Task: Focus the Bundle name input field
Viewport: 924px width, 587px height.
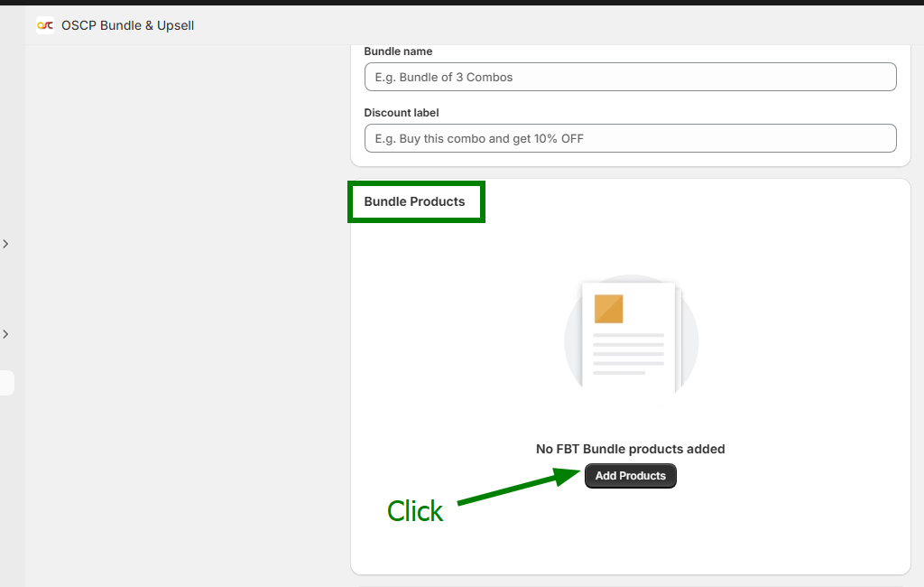Action: (x=630, y=77)
